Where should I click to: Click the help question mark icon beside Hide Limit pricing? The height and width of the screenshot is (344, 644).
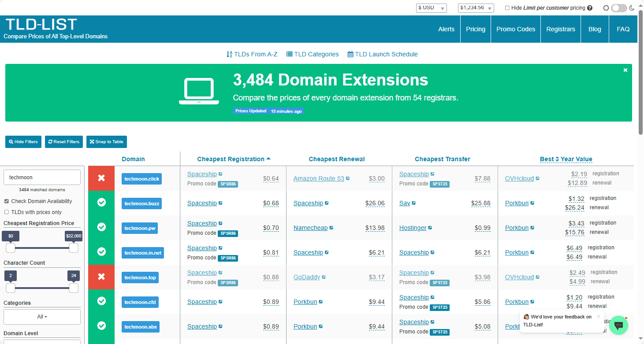point(590,8)
